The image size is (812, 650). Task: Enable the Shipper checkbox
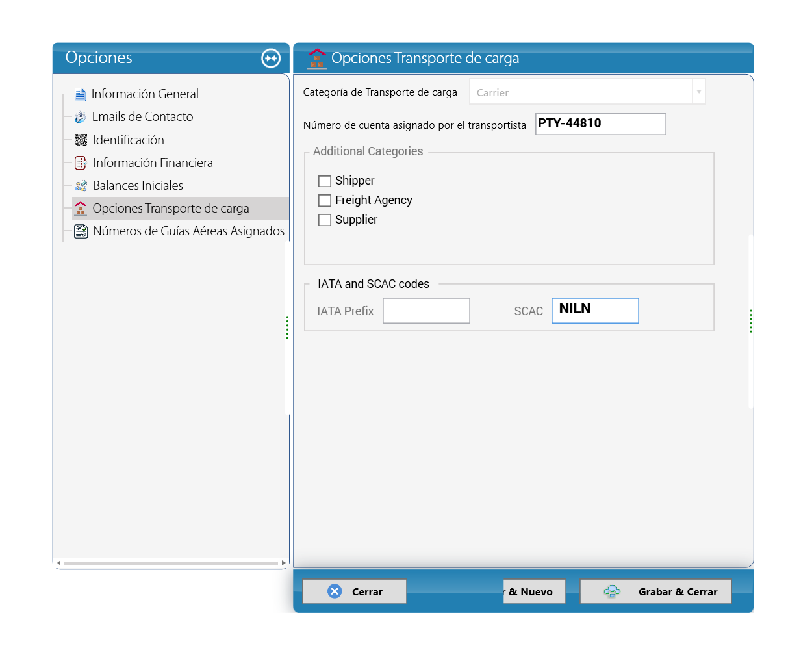pos(325,181)
